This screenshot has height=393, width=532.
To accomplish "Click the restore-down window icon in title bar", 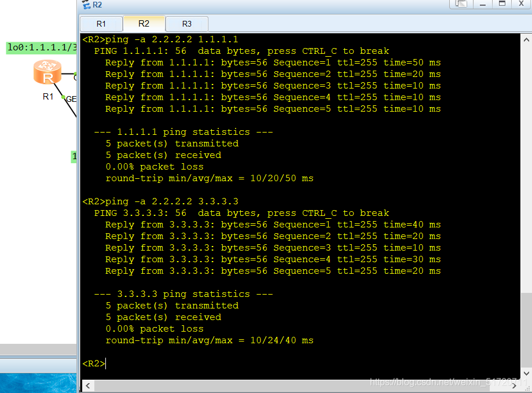I will click(461, 3).
